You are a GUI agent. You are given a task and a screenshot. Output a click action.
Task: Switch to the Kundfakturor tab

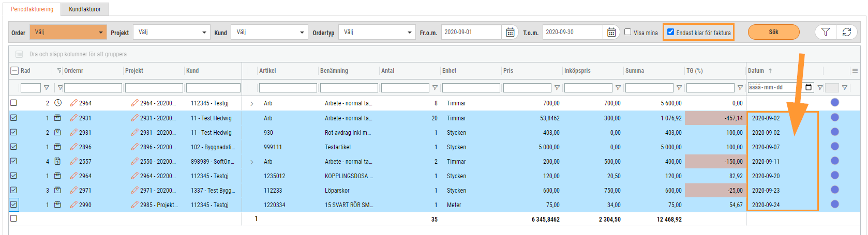tap(85, 9)
